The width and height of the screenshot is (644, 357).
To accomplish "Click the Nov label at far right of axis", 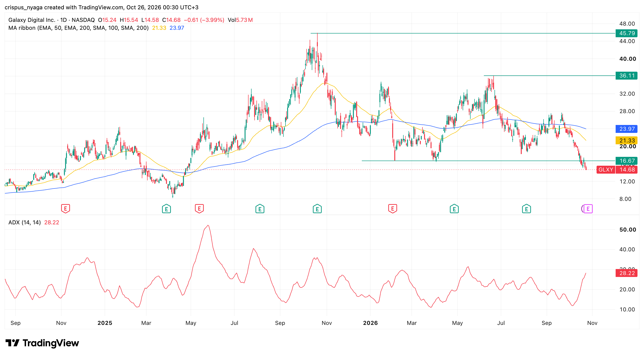I will (x=592, y=323).
